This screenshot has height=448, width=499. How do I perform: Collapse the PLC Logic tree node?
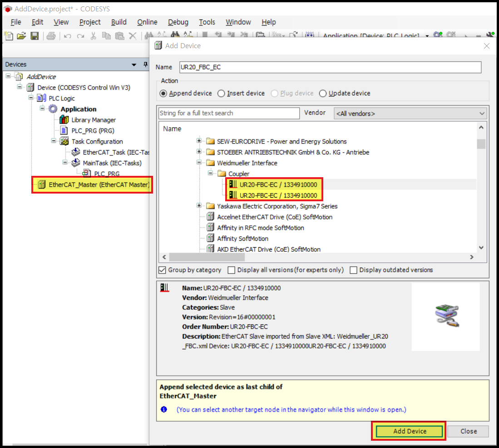pyautogui.click(x=31, y=97)
